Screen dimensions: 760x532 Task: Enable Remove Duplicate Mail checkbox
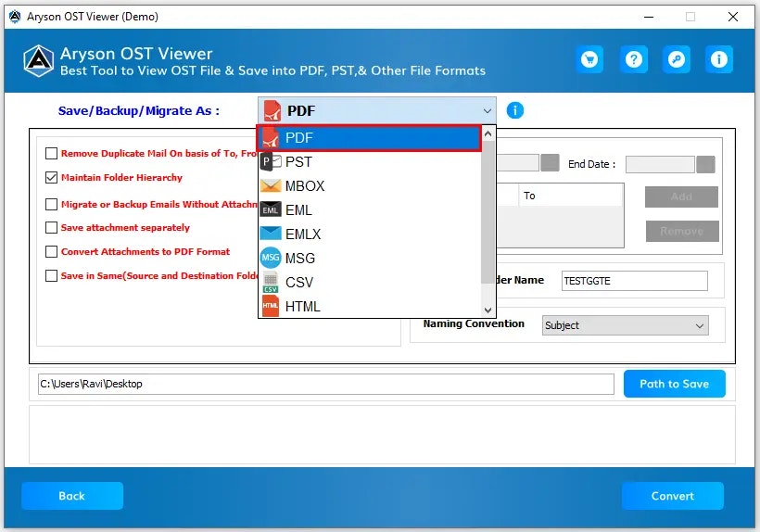pyautogui.click(x=51, y=154)
